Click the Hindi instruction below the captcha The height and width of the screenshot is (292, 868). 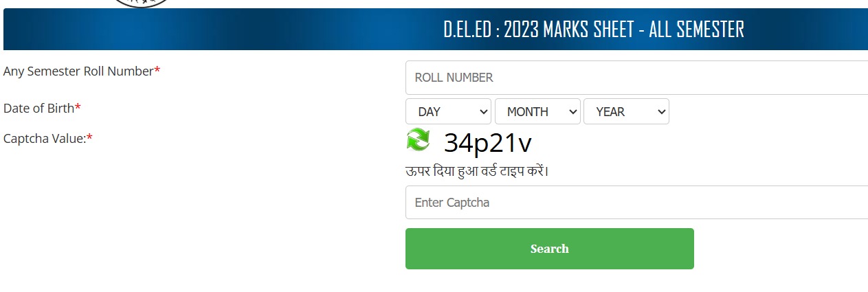[477, 170]
